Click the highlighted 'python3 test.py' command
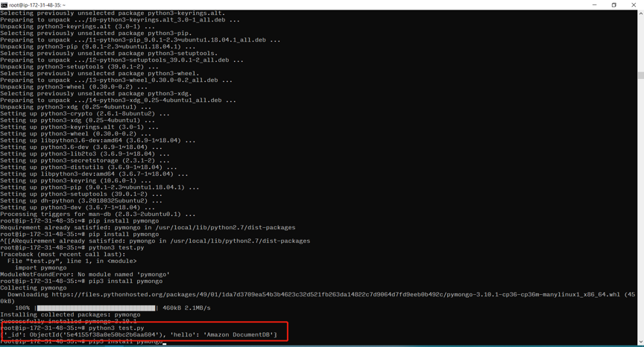The image size is (644, 347). coord(116,328)
